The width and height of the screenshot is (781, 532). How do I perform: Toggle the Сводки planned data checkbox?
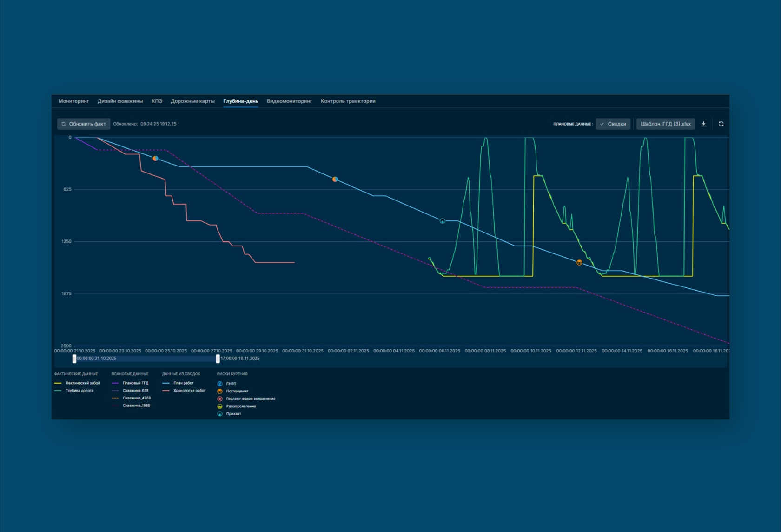[x=613, y=124]
